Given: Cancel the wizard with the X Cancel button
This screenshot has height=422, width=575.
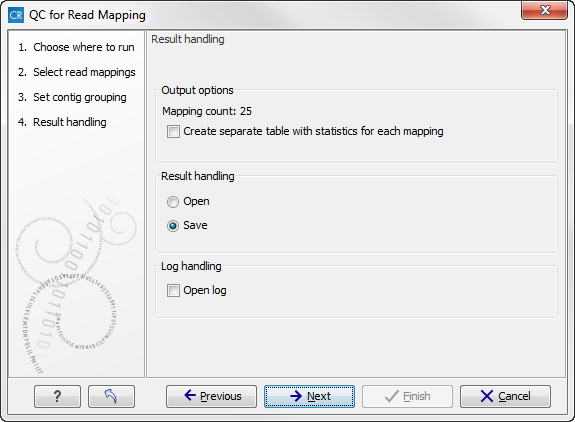Looking at the screenshot, I should (x=505, y=396).
